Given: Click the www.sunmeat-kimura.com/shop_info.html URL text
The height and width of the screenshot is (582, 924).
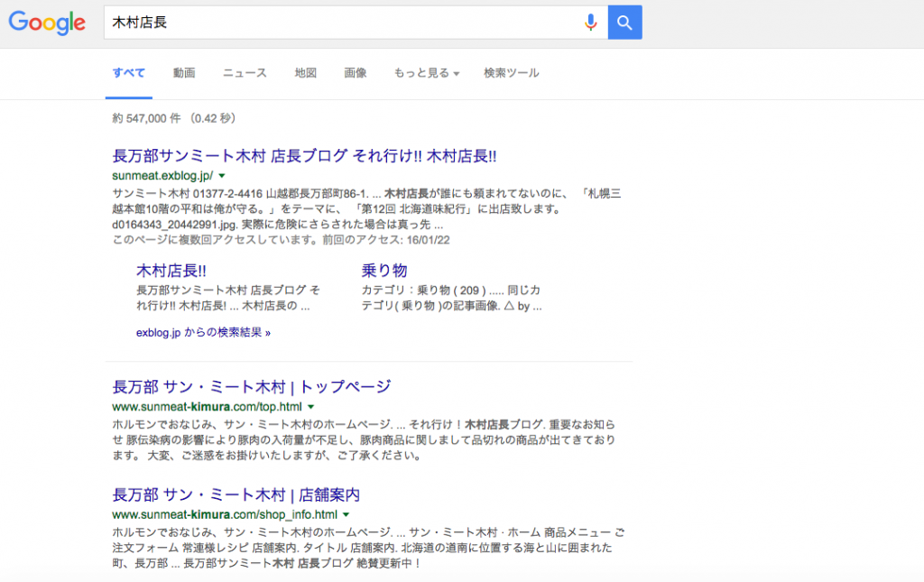Looking at the screenshot, I should (225, 515).
